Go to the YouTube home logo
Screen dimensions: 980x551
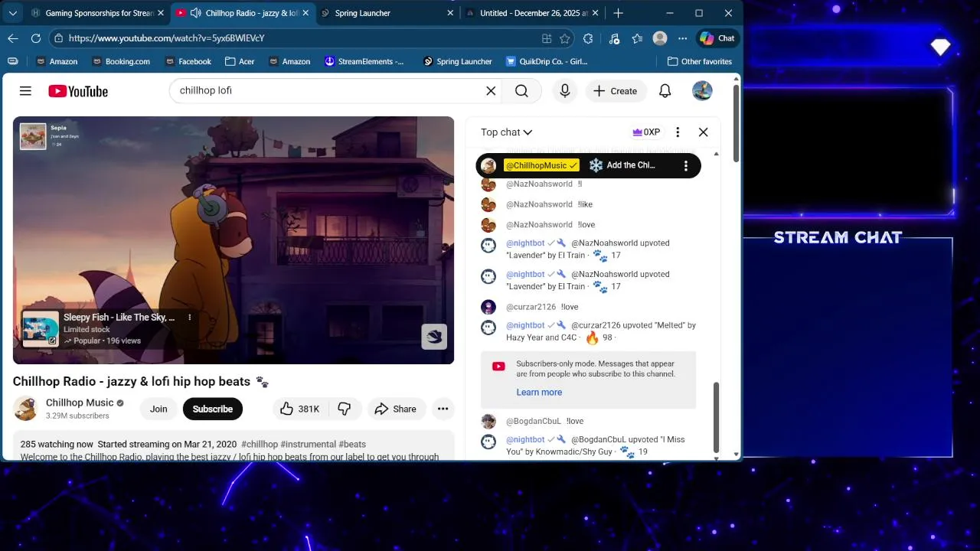click(78, 91)
